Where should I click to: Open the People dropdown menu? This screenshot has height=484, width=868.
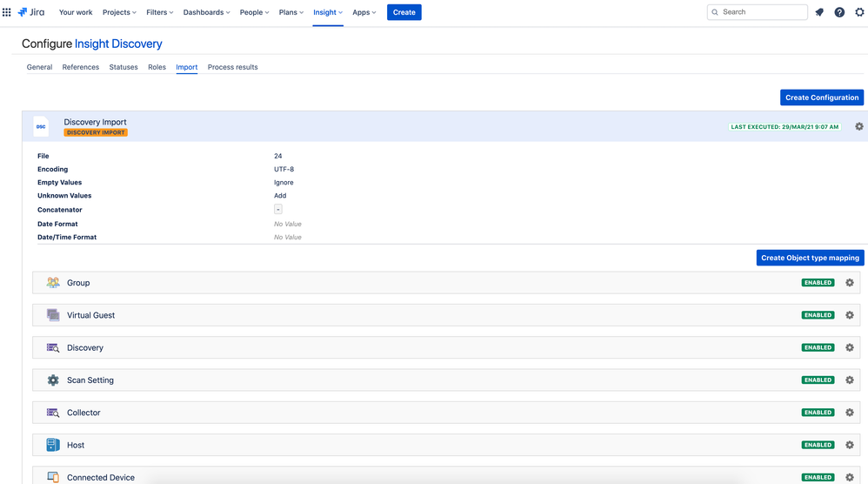(x=254, y=12)
